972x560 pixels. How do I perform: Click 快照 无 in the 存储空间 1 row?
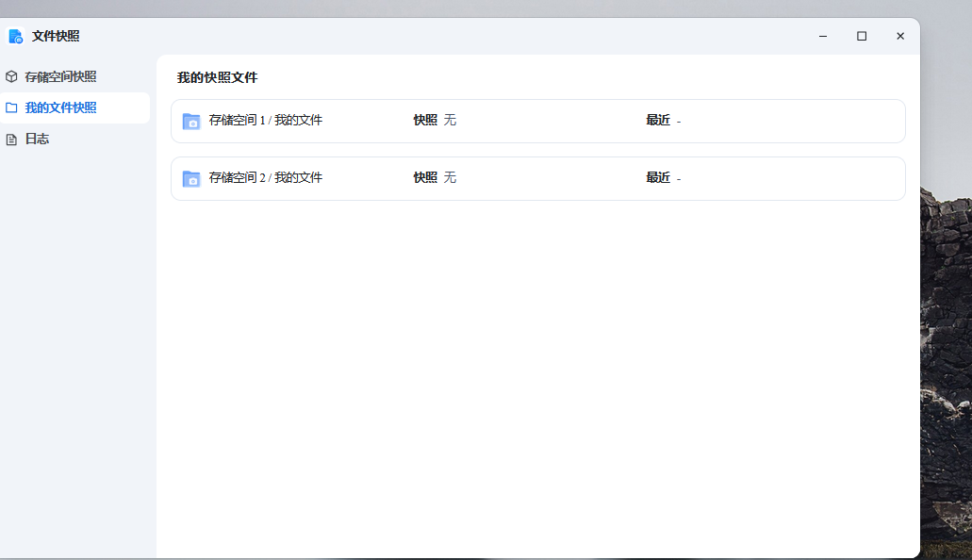(x=435, y=121)
